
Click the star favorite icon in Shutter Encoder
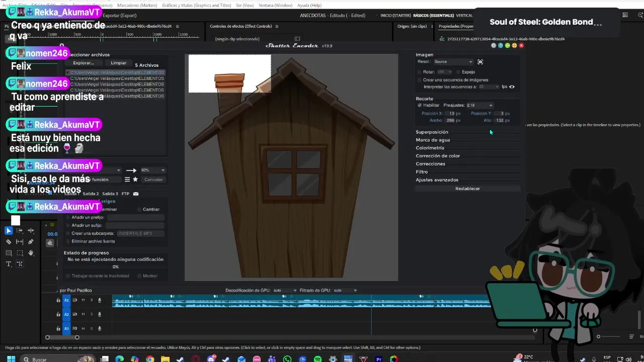(x=135, y=179)
